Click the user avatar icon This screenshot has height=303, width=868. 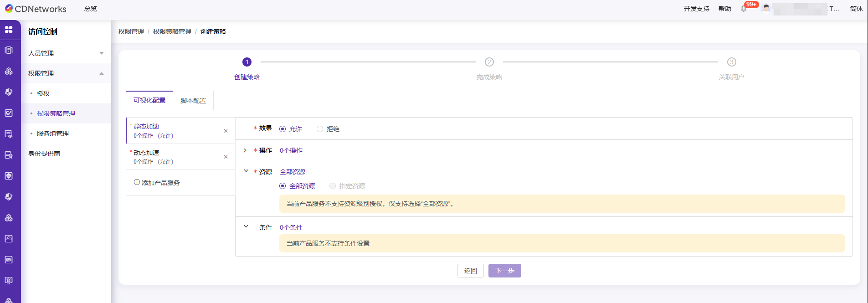(766, 9)
